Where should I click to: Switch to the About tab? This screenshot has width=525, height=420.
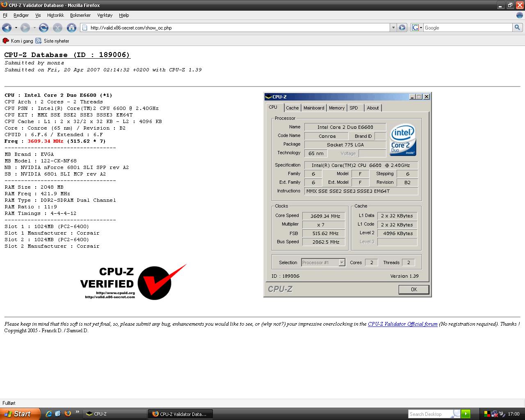pos(373,108)
